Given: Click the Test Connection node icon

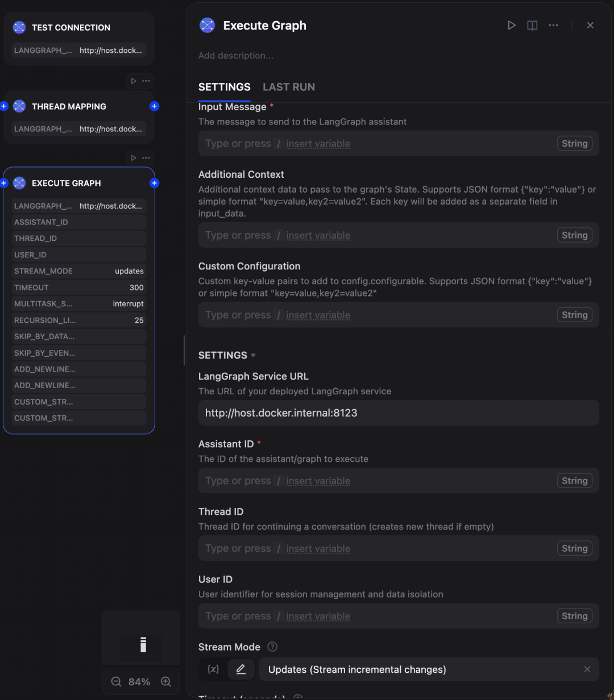Looking at the screenshot, I should tap(19, 27).
